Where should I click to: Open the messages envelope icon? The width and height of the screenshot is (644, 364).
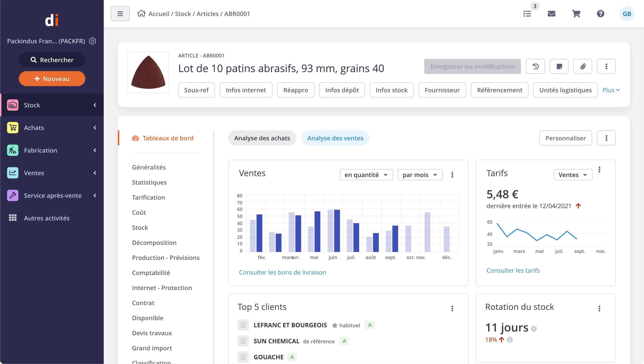tap(552, 14)
